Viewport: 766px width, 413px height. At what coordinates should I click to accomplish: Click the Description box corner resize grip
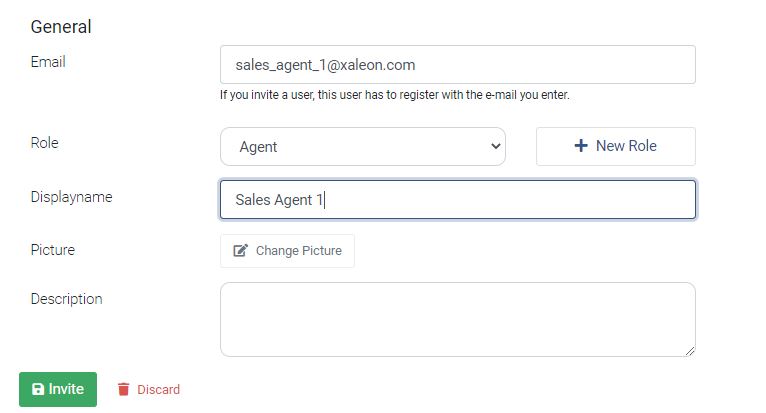[690, 351]
